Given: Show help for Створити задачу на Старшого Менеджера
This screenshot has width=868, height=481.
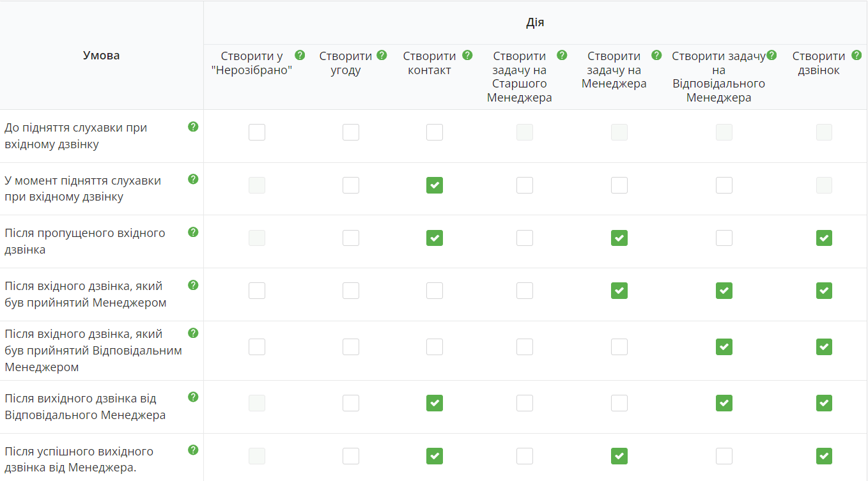Looking at the screenshot, I should click(562, 55).
